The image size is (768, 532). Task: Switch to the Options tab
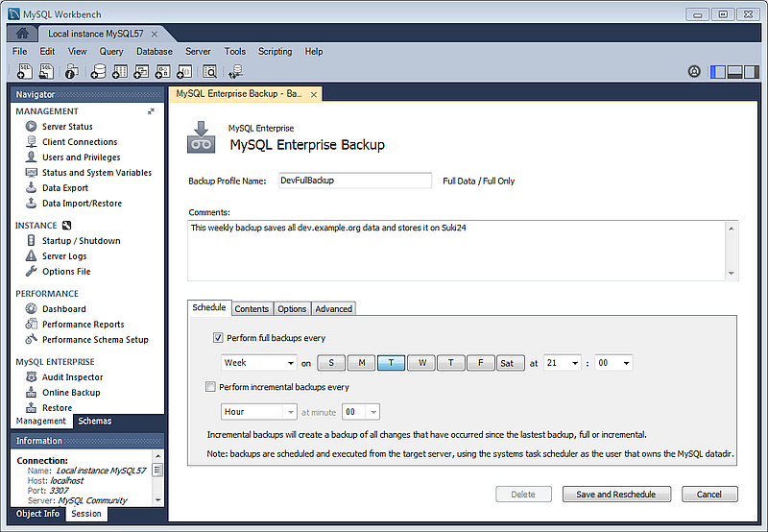[x=292, y=308]
